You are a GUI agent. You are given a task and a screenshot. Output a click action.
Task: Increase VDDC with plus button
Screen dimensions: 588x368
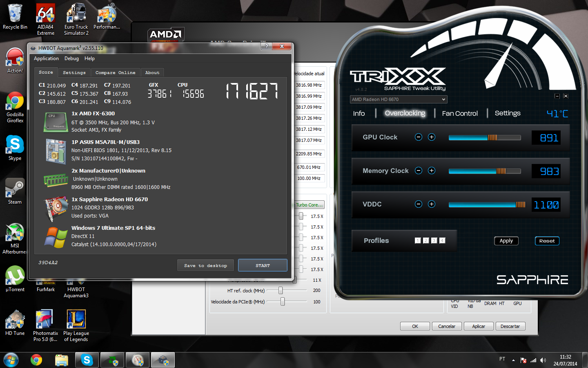[432, 204]
